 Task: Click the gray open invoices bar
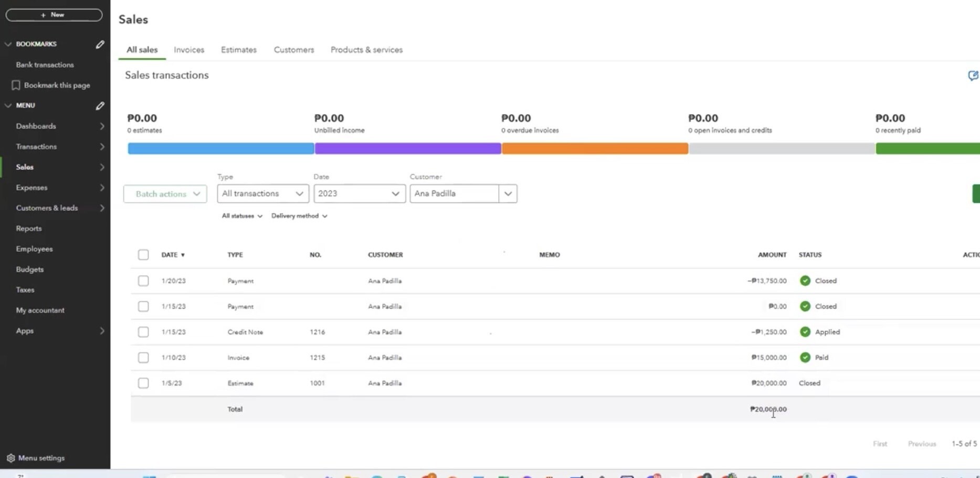[782, 148]
